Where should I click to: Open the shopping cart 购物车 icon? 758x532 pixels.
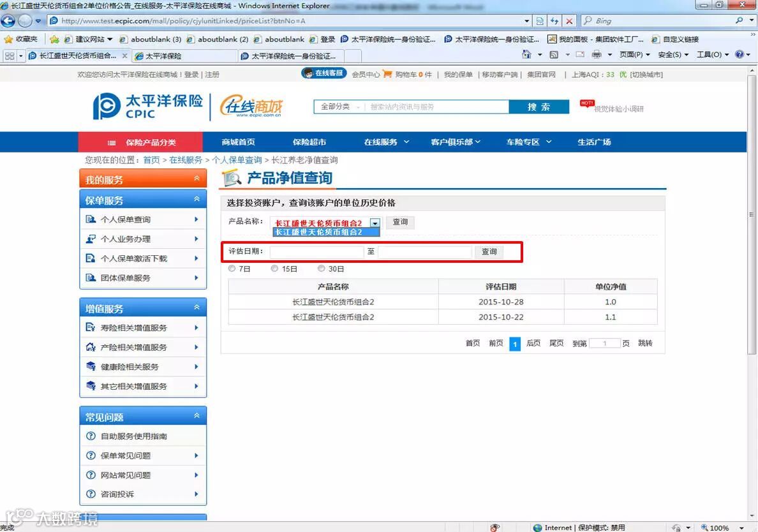[x=387, y=74]
